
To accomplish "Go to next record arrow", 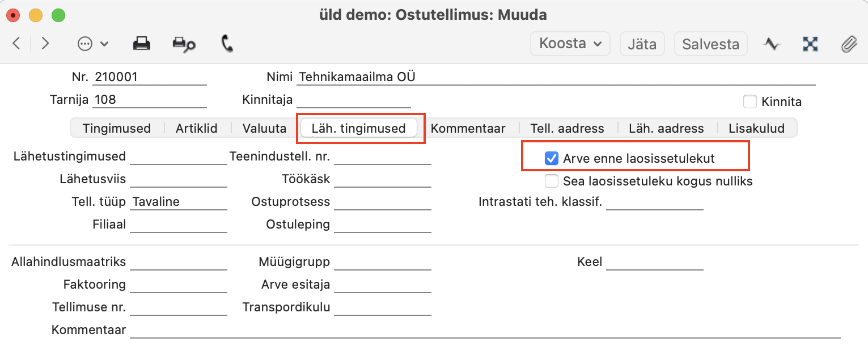I will pos(45,44).
